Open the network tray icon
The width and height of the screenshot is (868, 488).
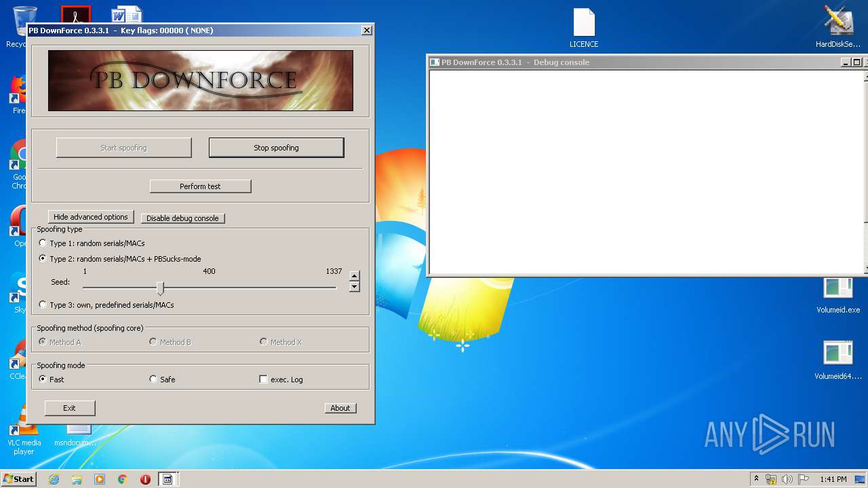pos(771,479)
